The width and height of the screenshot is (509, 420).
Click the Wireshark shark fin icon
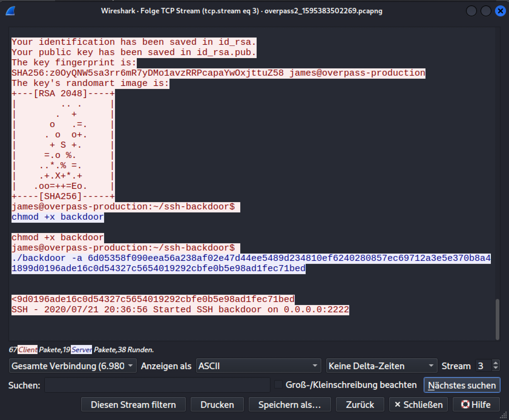click(x=10, y=11)
